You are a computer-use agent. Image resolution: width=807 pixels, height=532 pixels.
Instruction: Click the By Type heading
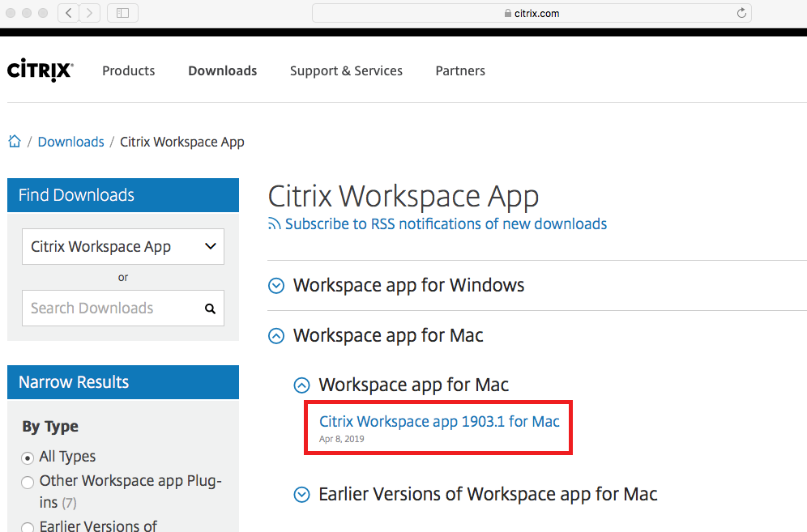tap(50, 427)
